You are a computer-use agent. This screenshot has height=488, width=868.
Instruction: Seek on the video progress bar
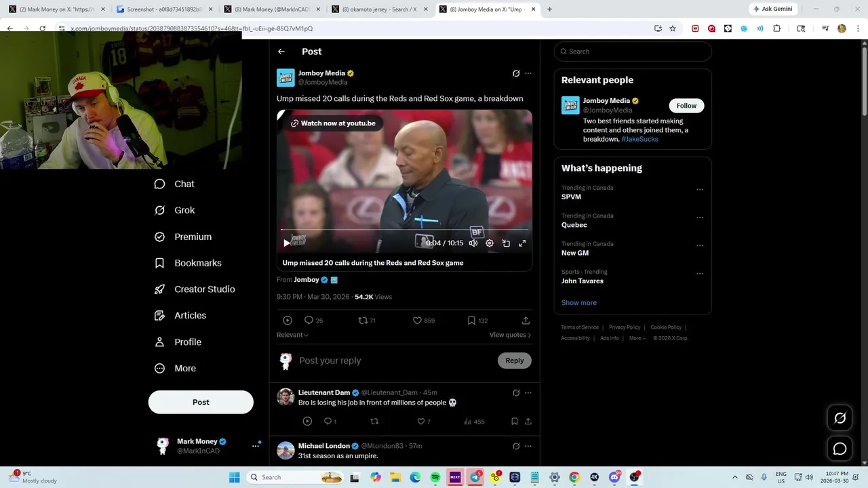(404, 230)
